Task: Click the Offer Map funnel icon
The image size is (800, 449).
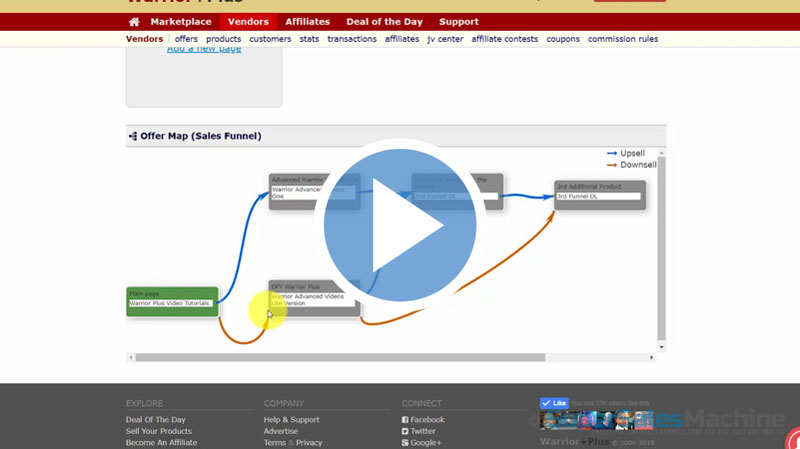Action: click(x=133, y=136)
